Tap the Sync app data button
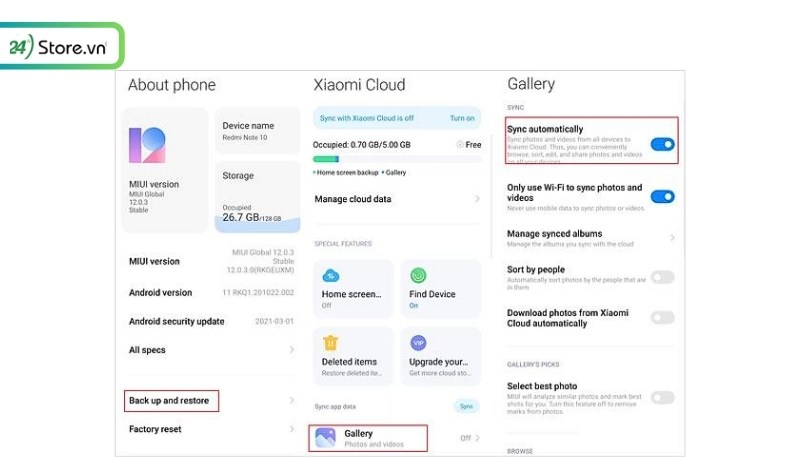The image size is (800, 457). [466, 407]
